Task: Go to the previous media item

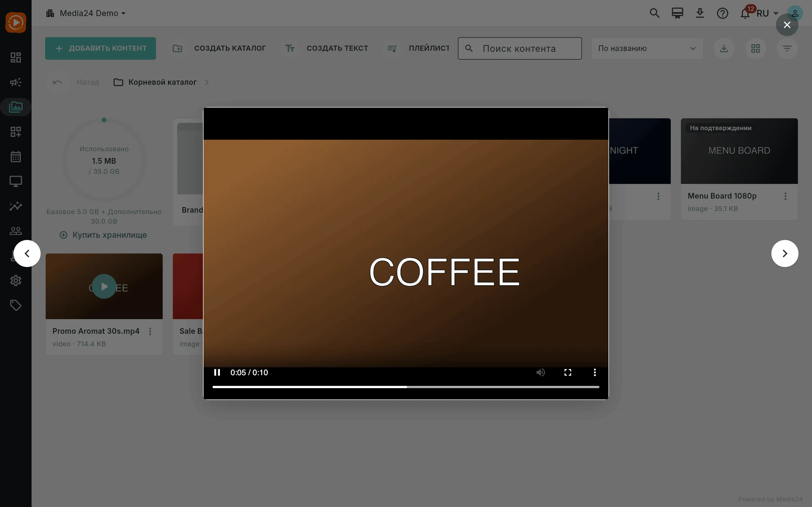Action: pos(27,253)
